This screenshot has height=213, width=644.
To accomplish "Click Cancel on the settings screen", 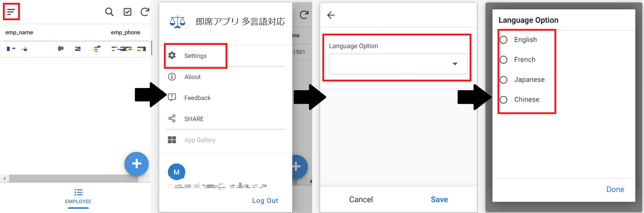I will (361, 200).
